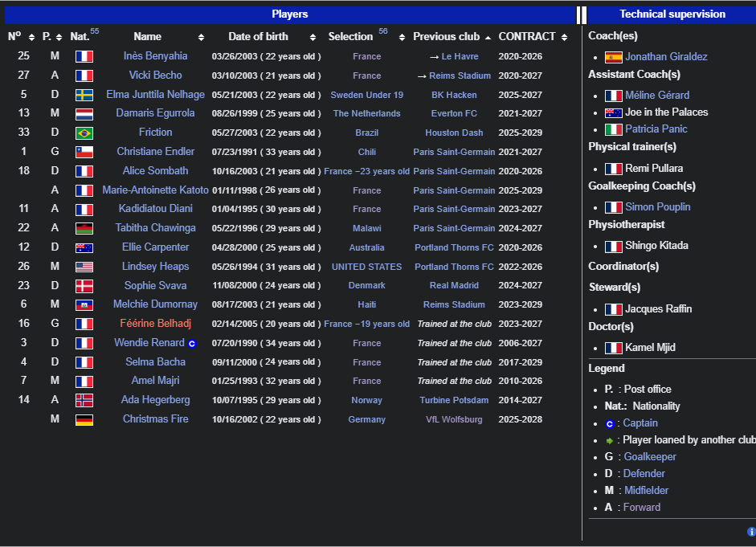Click the blue captain icon in the legend
This screenshot has height=547, width=756.
click(610, 423)
